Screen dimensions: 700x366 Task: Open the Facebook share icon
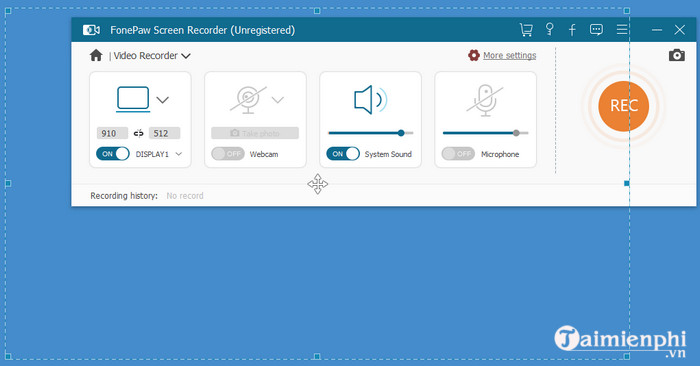572,30
